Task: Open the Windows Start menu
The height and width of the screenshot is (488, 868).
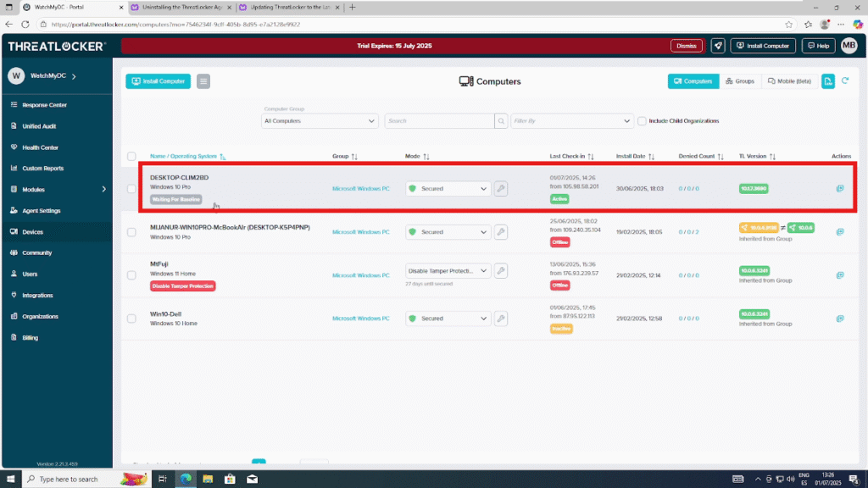Action: (10, 480)
